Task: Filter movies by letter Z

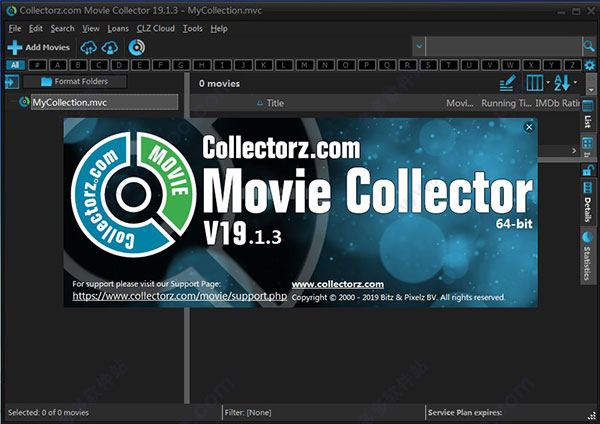Action: point(572,65)
